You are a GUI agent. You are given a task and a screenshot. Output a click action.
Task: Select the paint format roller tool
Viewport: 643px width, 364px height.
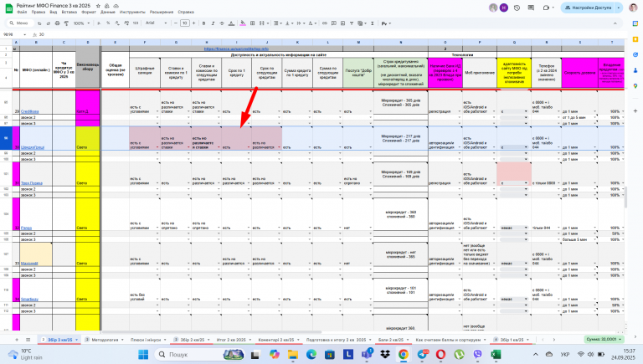66,23
